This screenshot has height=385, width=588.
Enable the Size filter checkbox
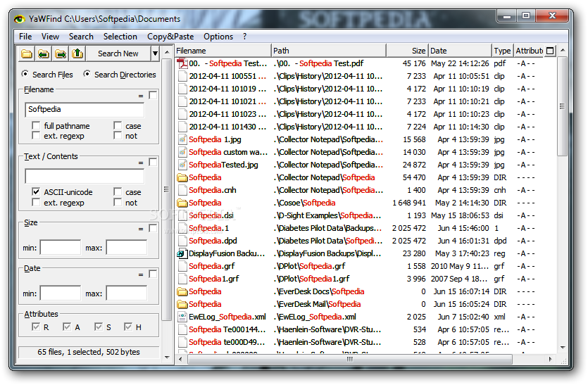point(153,228)
